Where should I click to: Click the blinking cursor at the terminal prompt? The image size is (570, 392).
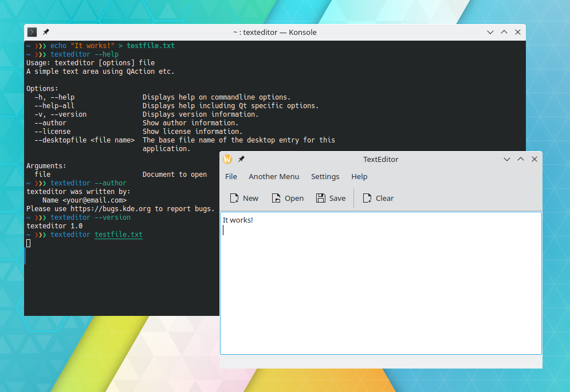[27, 243]
